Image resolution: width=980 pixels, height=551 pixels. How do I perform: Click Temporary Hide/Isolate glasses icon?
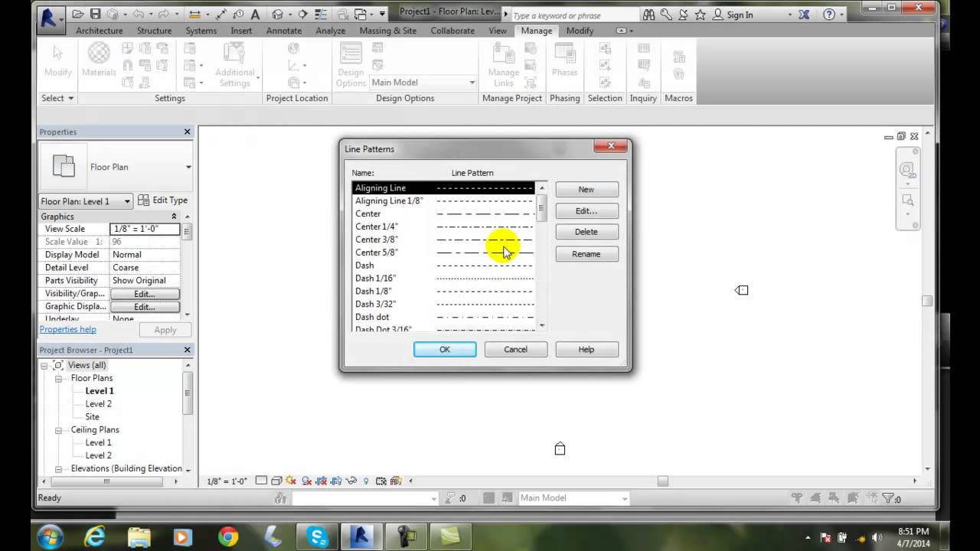tap(351, 481)
